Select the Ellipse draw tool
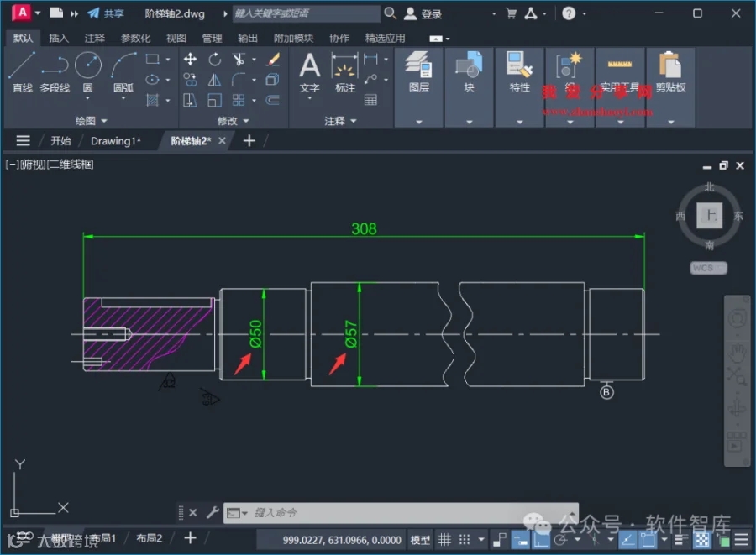Screen dimensions: 756x555 [152, 80]
